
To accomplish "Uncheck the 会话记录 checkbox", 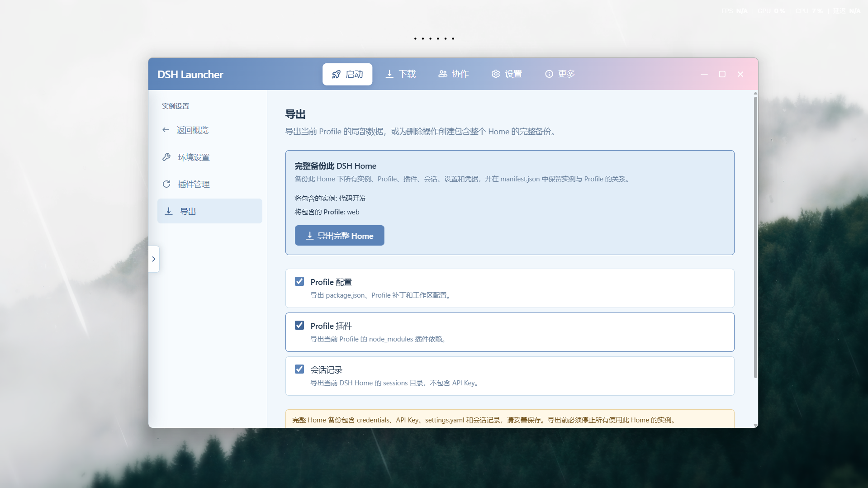I will (x=299, y=369).
